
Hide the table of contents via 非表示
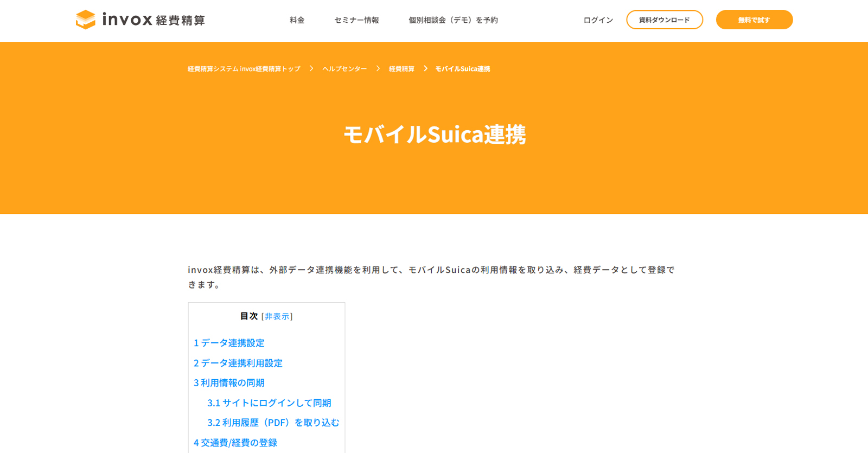click(277, 316)
